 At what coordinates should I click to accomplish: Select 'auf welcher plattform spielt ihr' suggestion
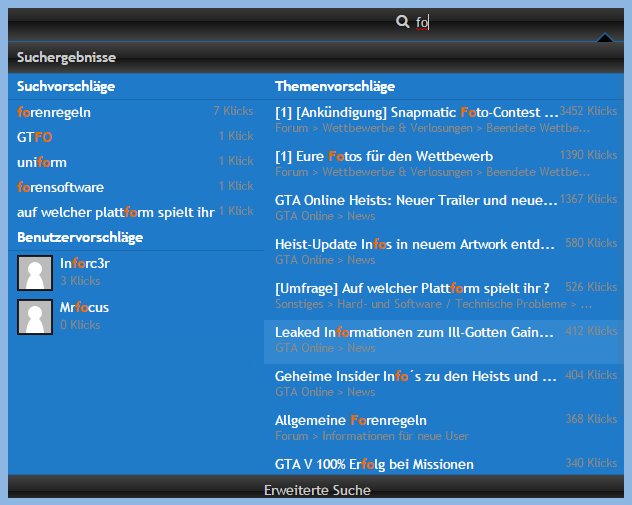[x=115, y=212]
